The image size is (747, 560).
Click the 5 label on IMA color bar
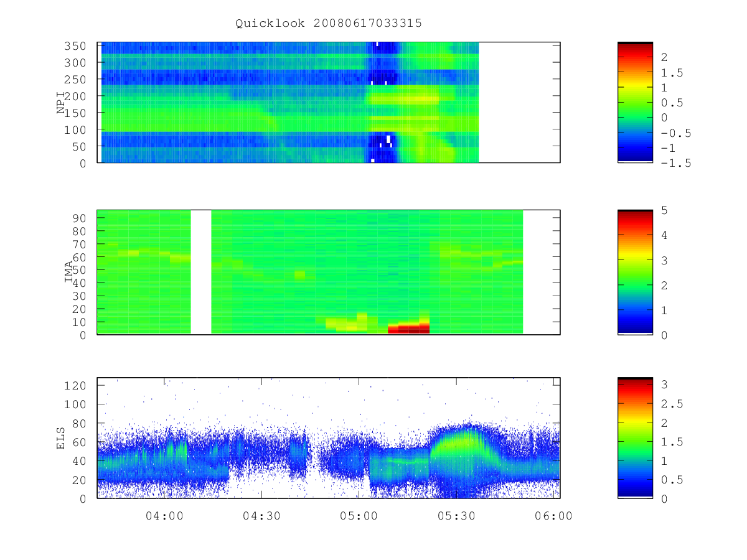(x=664, y=210)
